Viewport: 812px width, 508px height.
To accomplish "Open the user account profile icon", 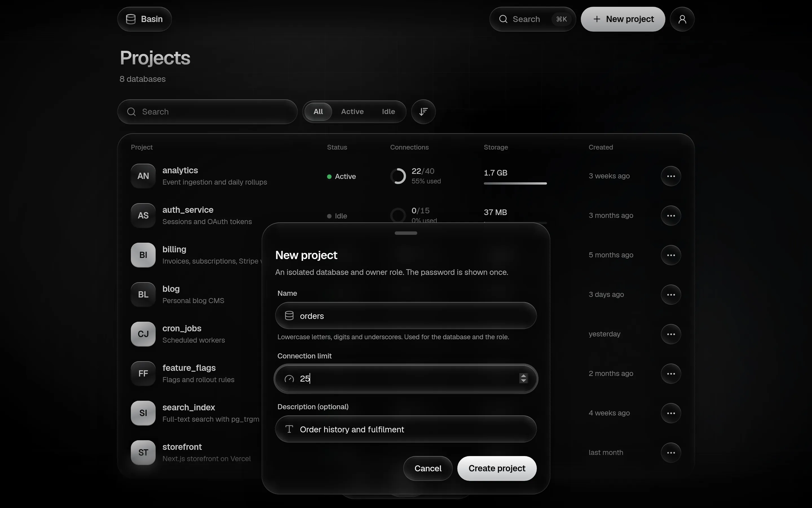I will [x=682, y=19].
